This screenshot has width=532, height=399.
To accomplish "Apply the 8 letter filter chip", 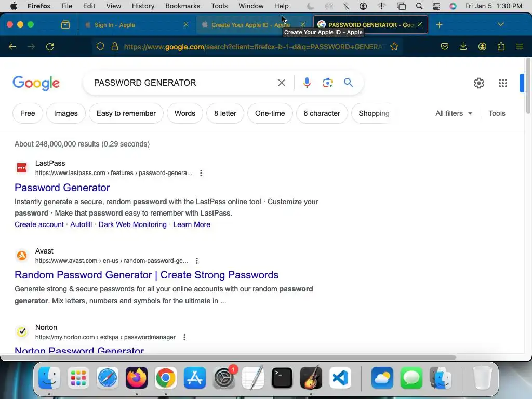I will [225, 113].
